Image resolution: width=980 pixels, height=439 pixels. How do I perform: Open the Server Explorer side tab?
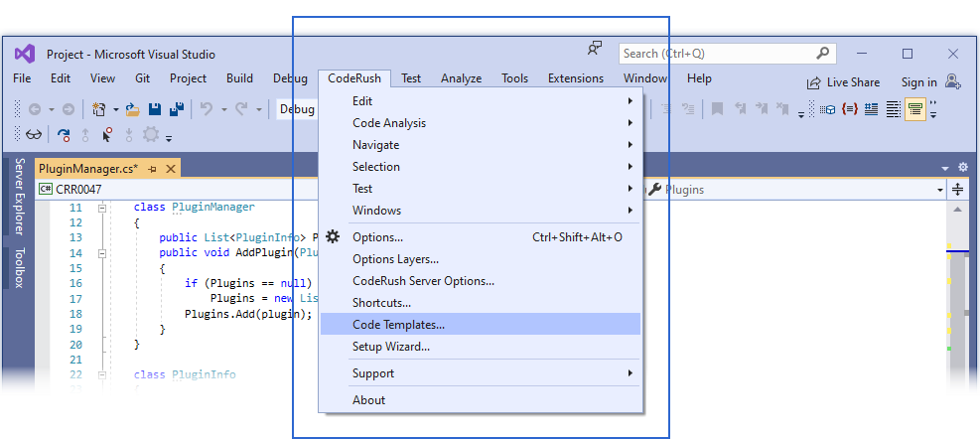(20, 197)
